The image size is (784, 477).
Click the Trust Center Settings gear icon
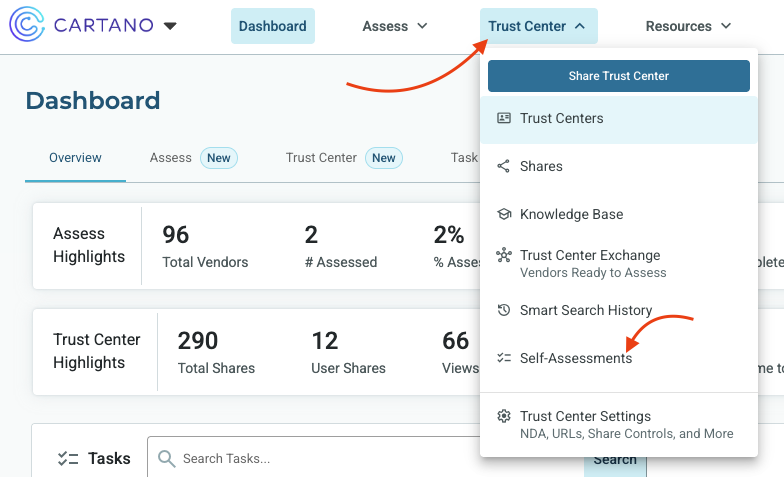504,416
